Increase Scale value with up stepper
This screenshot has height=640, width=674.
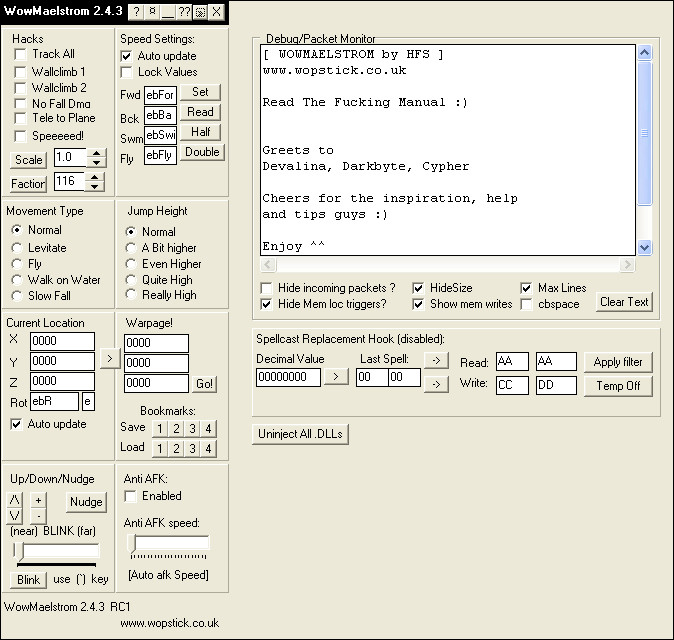97,153
